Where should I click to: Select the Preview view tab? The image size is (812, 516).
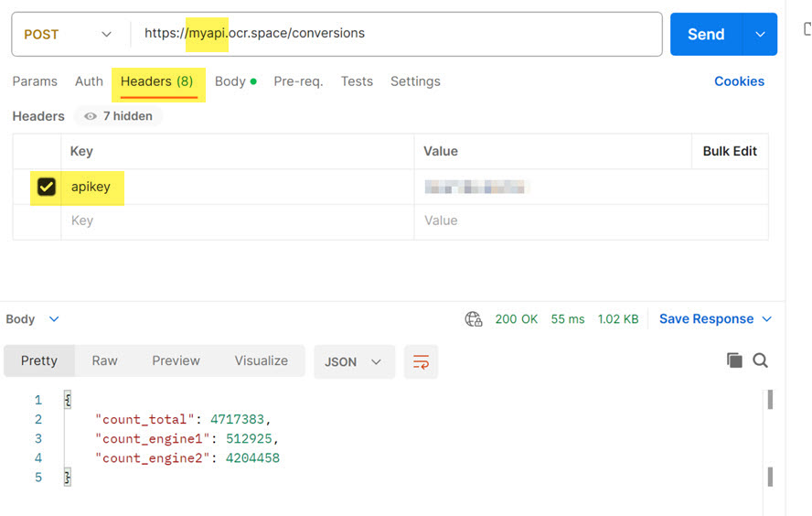point(176,360)
